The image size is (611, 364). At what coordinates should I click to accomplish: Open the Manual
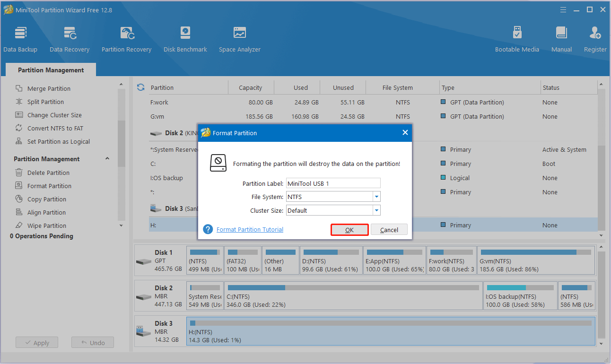coord(561,40)
